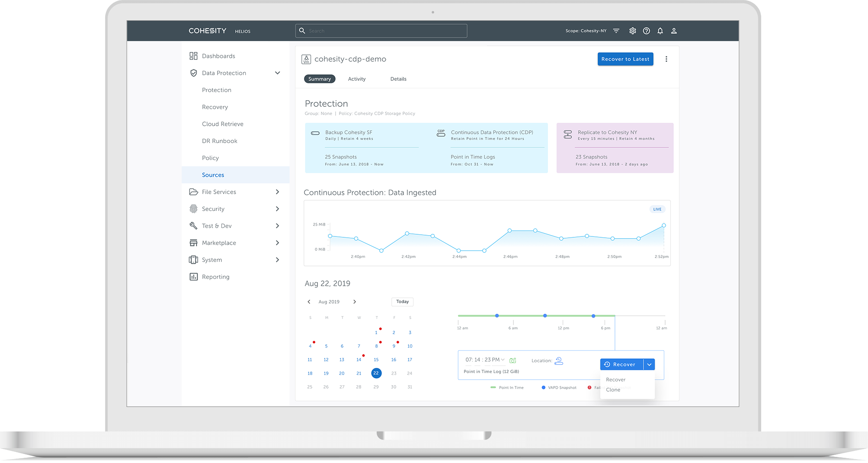Click the first snapshot marker on timeline
The image size is (868, 463).
pos(497,316)
